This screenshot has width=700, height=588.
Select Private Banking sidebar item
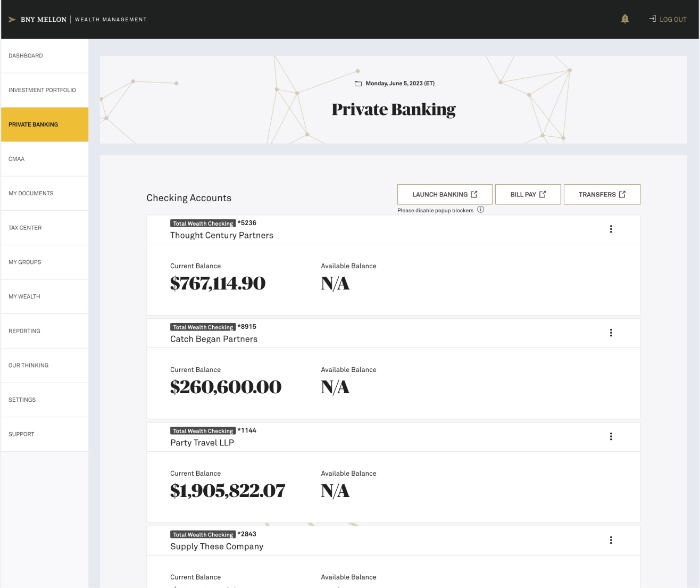coord(45,125)
